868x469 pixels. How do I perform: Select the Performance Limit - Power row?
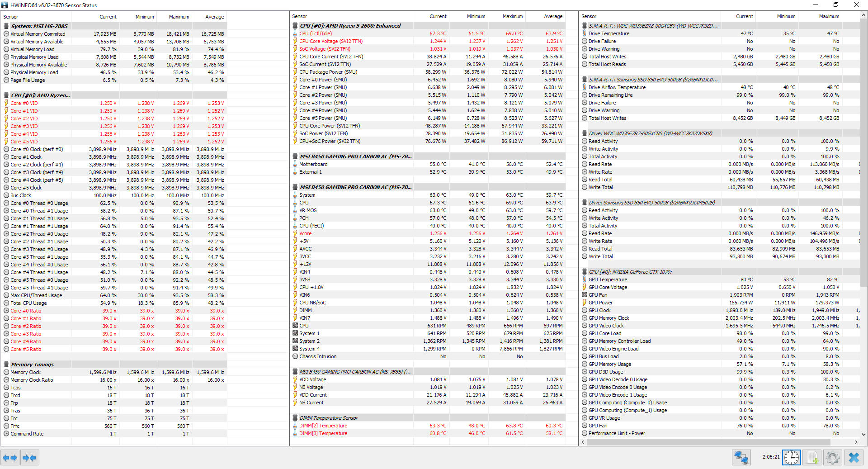pos(720,433)
